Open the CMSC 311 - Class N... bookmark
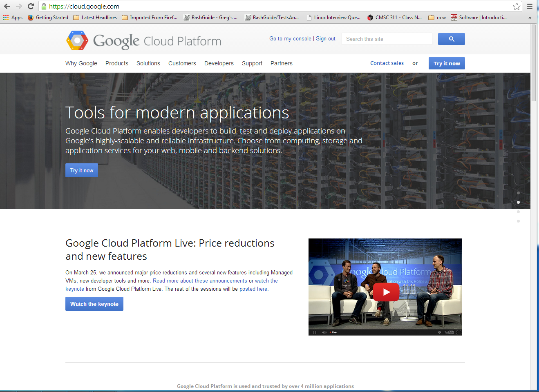Viewport: 539px width, 392px height. click(x=394, y=18)
